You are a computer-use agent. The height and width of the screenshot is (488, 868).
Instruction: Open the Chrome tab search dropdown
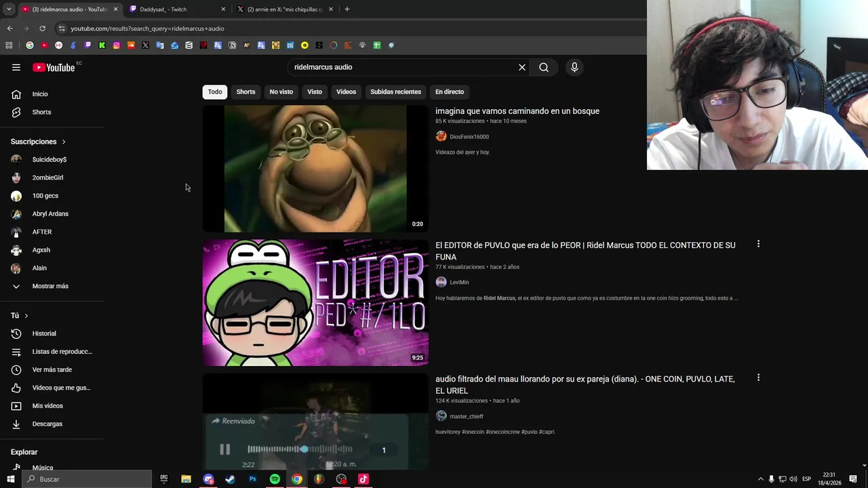click(9, 9)
